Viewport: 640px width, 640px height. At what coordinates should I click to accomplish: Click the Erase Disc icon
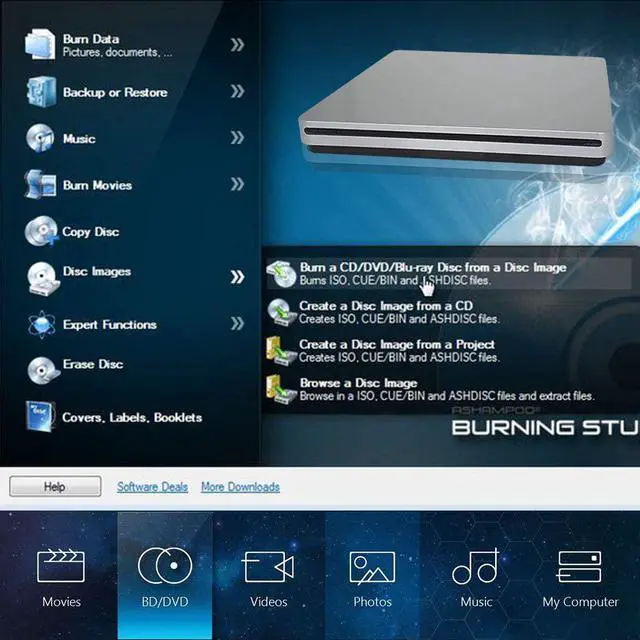point(40,368)
